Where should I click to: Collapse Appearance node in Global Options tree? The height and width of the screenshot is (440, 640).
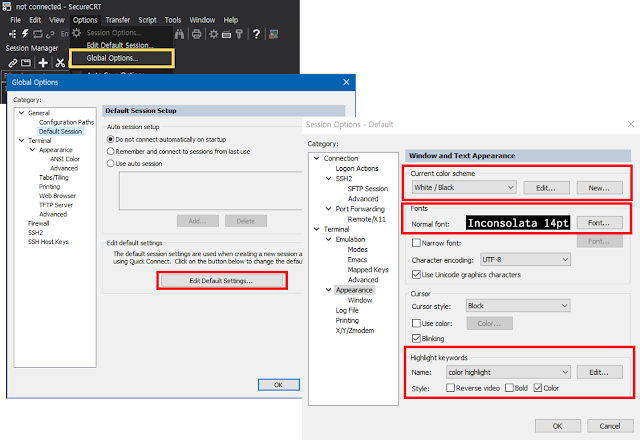tap(33, 150)
